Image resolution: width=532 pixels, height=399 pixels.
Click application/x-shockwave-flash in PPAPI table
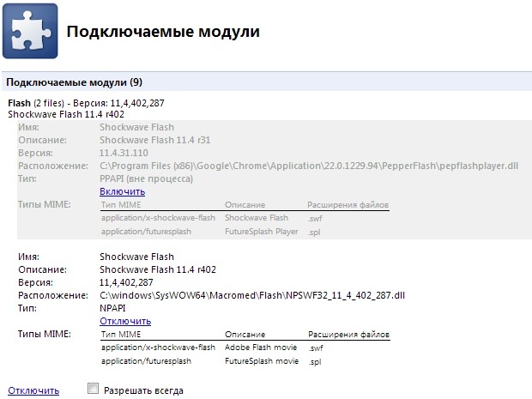tap(158, 218)
